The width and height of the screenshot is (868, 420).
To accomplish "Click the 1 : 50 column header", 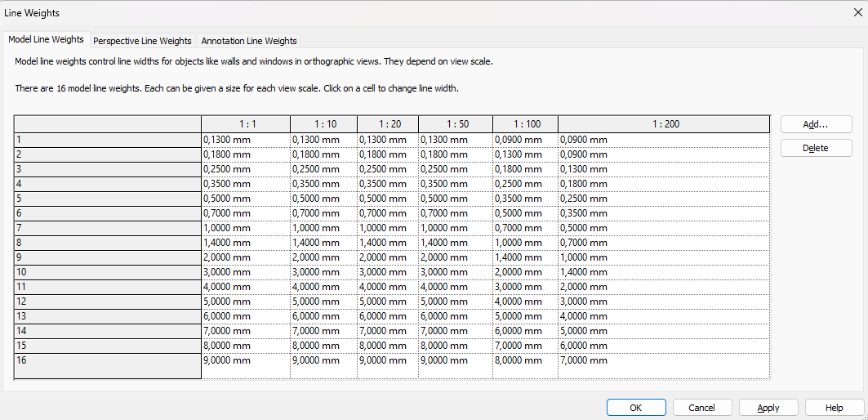I will (456, 124).
